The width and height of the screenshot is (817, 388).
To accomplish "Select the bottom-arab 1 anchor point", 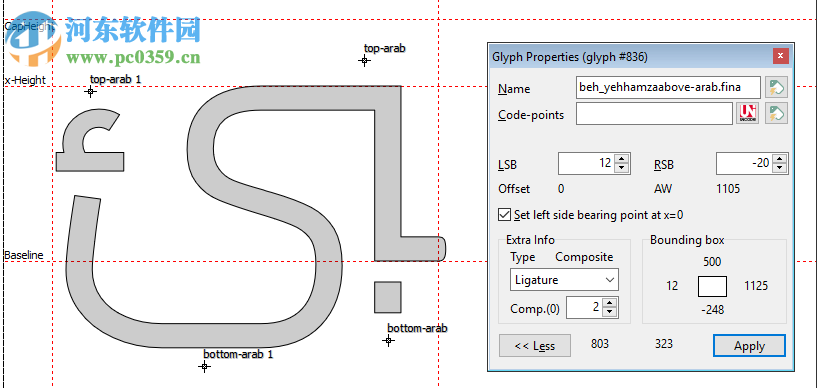I will tap(205, 367).
